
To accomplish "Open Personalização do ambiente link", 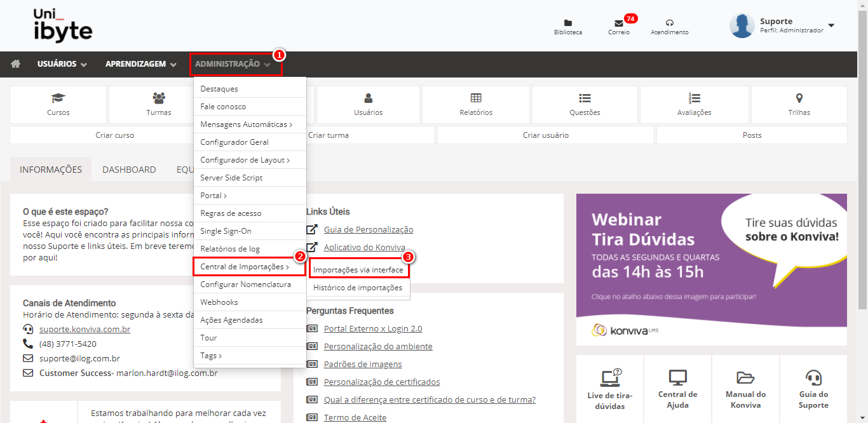I will pyautogui.click(x=378, y=347).
